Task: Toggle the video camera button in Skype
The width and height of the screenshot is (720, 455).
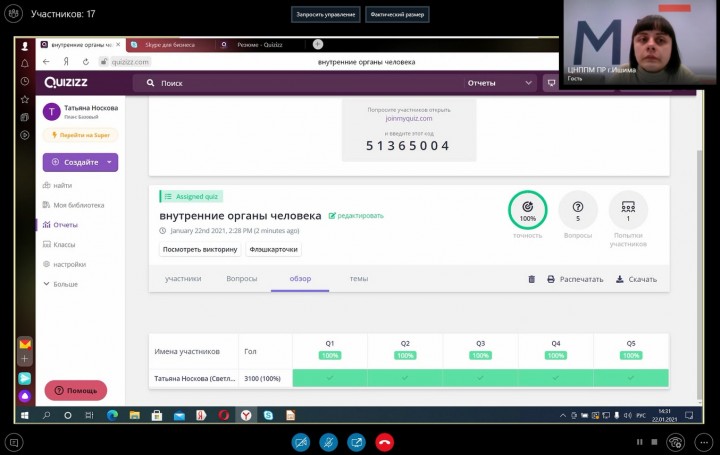Action: coord(300,441)
